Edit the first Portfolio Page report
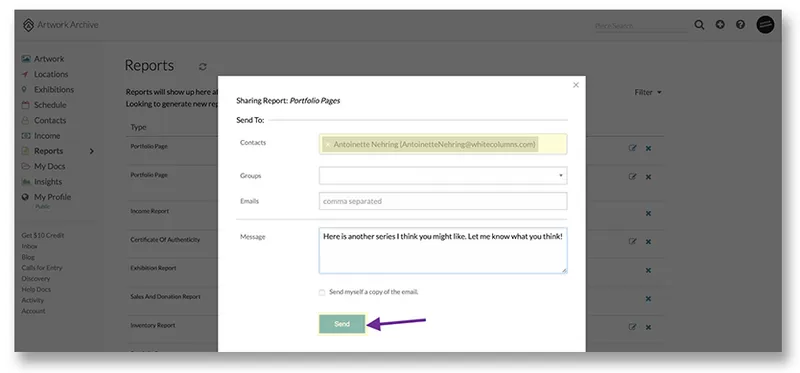This screenshot has height=373, width=800. point(633,148)
